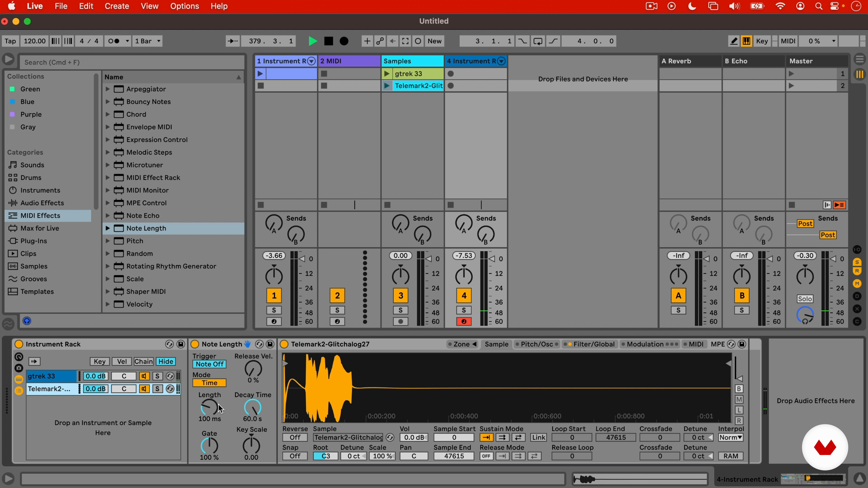Enable Key Map Mode button
Image resolution: width=868 pixels, height=488 pixels.
point(762,41)
